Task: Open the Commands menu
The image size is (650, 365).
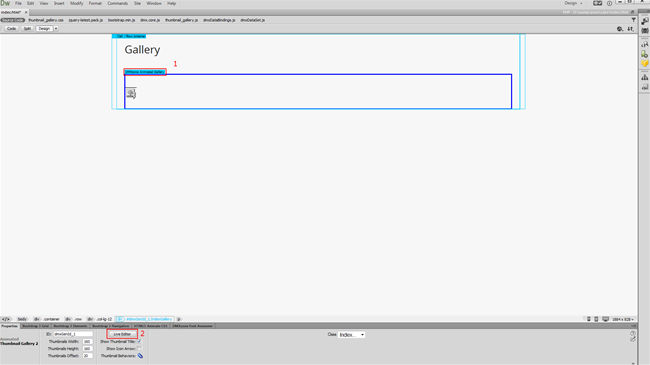Action: pos(118,3)
